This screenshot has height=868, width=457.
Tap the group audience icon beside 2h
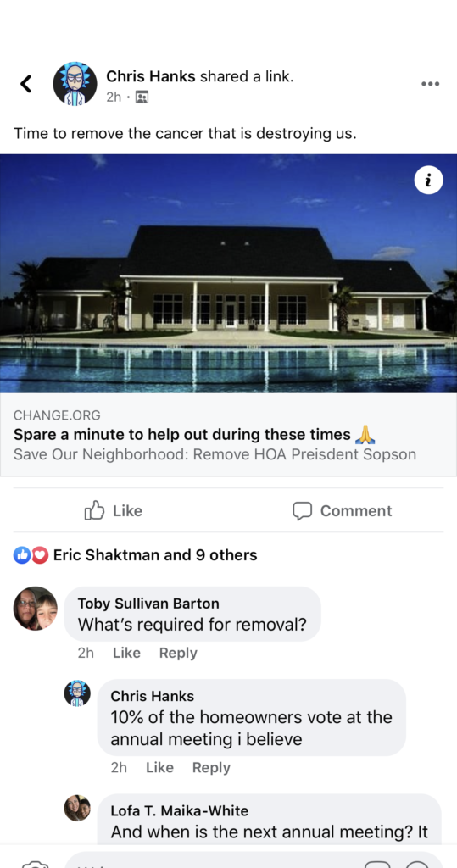(142, 97)
